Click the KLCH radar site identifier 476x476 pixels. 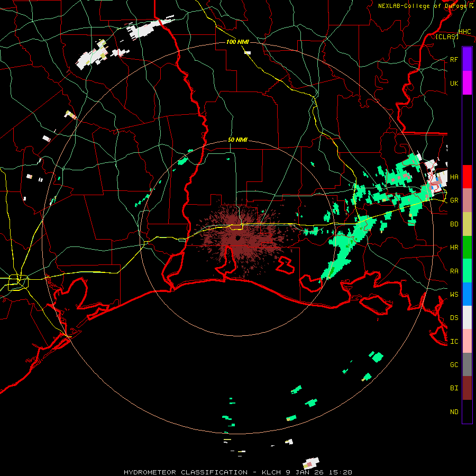click(x=272, y=472)
